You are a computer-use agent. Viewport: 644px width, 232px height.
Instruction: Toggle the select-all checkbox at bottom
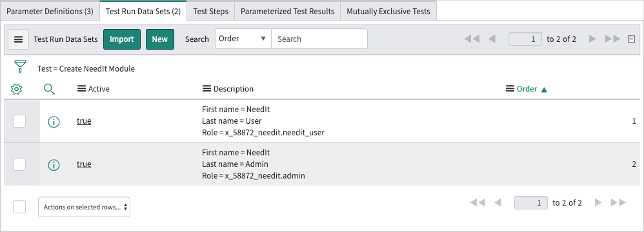[19, 207]
